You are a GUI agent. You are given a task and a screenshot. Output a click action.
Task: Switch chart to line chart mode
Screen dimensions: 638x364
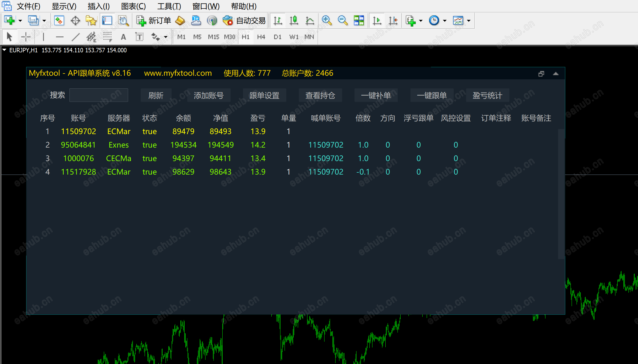point(310,20)
